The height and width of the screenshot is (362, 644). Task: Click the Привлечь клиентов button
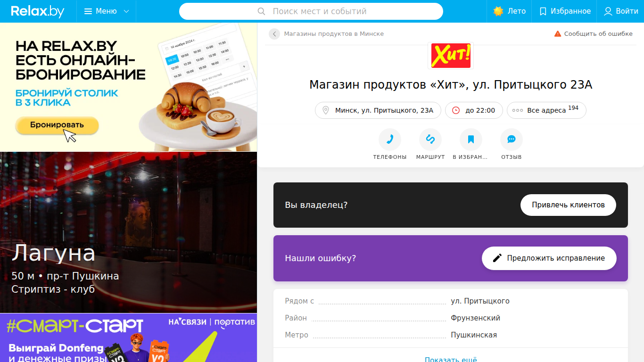[568, 205]
